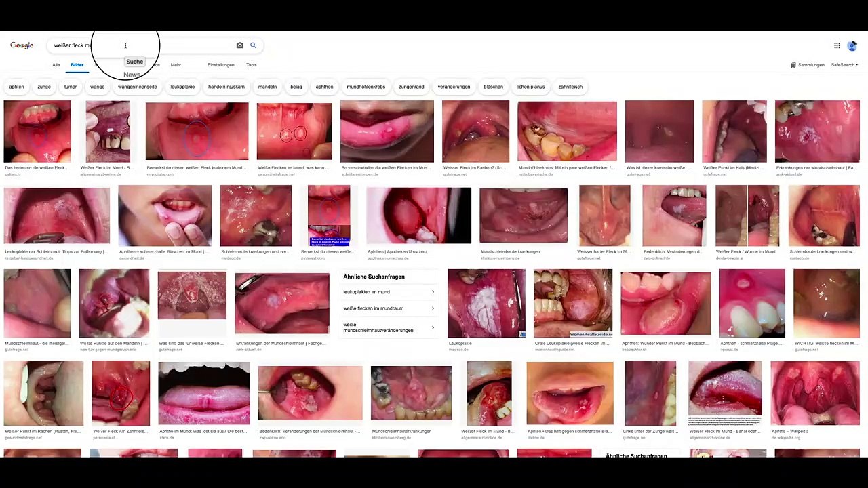Click the magnifier search button
The image size is (868, 488).
(253, 45)
